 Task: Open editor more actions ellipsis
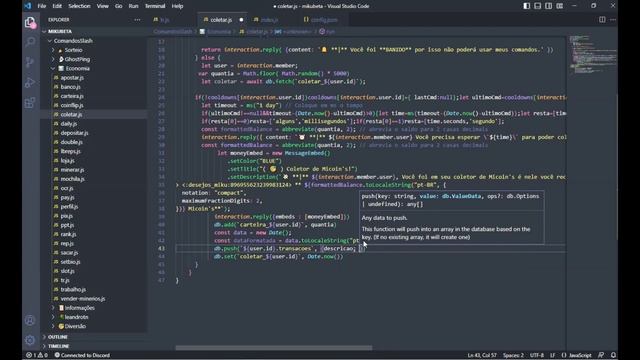[613, 20]
